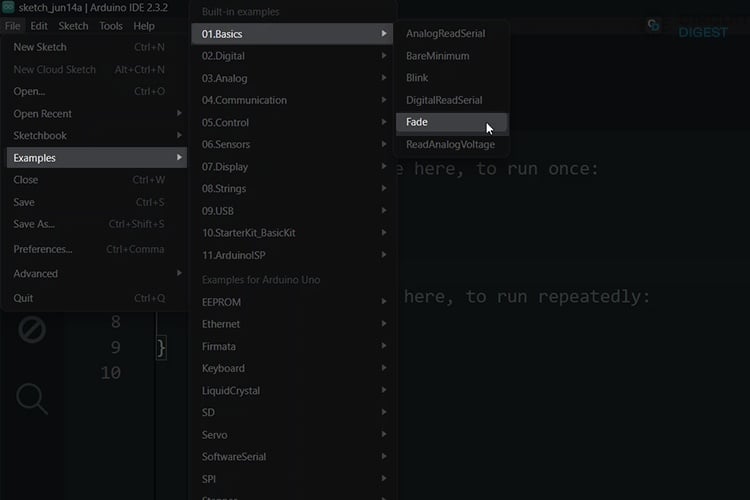
Task: Click the Search magnifier icon in the sidebar
Action: 32,399
